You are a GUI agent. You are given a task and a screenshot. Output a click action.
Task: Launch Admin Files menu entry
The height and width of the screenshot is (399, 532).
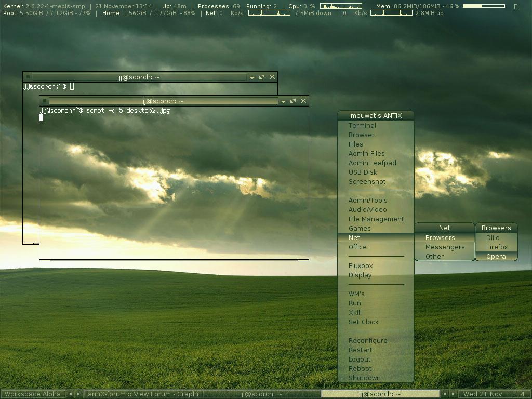(x=376, y=154)
